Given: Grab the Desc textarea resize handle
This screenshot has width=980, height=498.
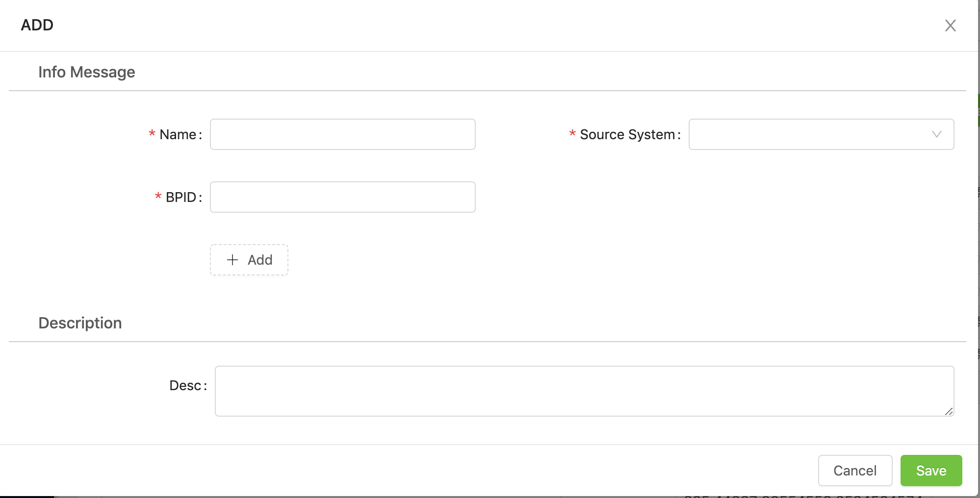Looking at the screenshot, I should pos(949,411).
